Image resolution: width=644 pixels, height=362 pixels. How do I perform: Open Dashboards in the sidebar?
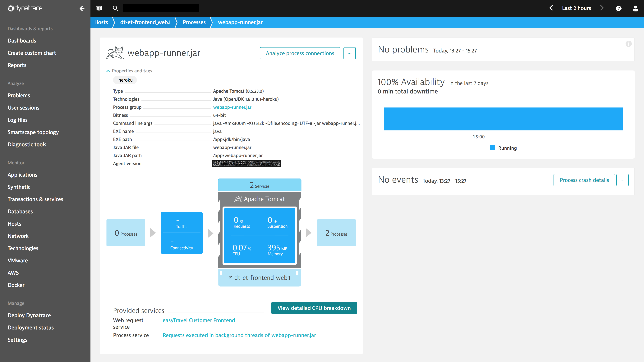click(x=22, y=40)
